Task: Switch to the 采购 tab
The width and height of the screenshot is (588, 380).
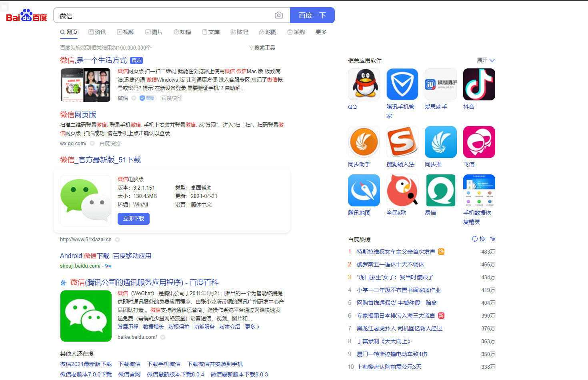Action: (x=296, y=32)
